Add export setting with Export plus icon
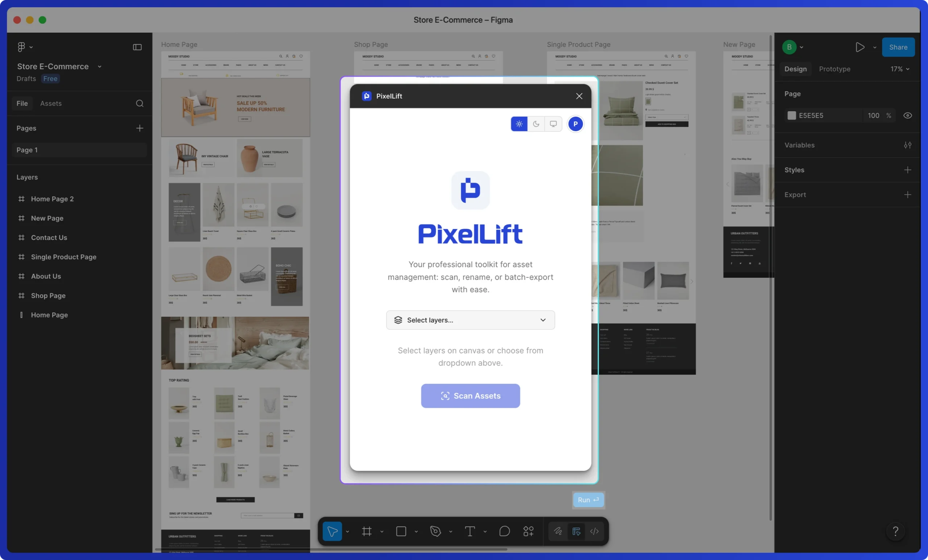The width and height of the screenshot is (928, 560). [908, 195]
